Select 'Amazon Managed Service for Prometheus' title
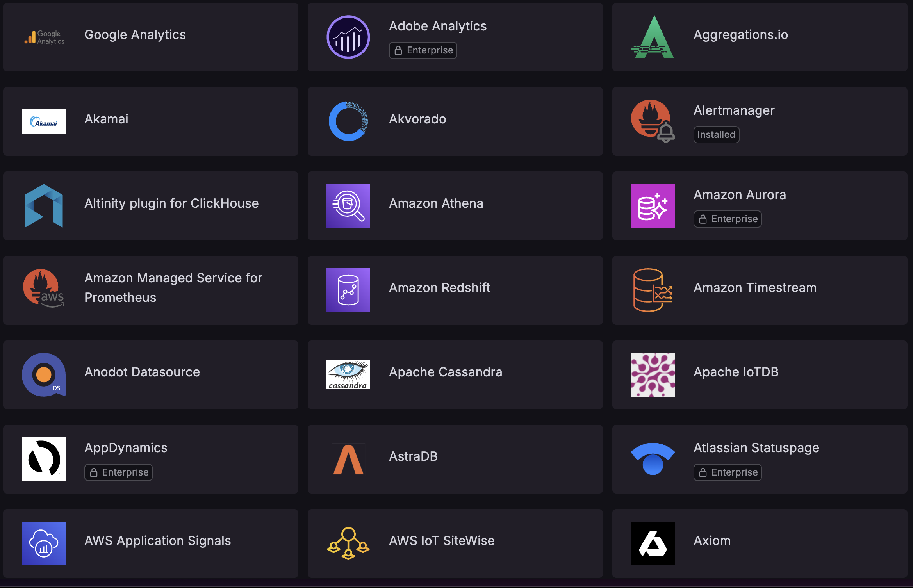The width and height of the screenshot is (913, 588). point(173,288)
